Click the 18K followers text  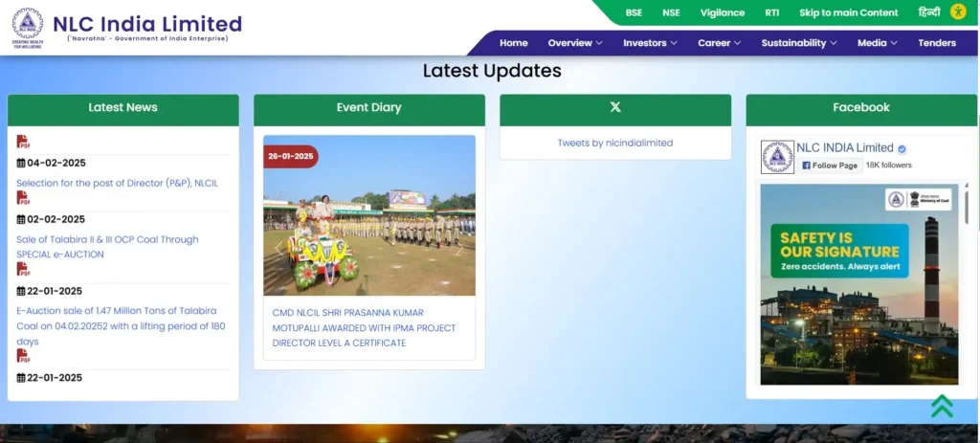click(889, 166)
